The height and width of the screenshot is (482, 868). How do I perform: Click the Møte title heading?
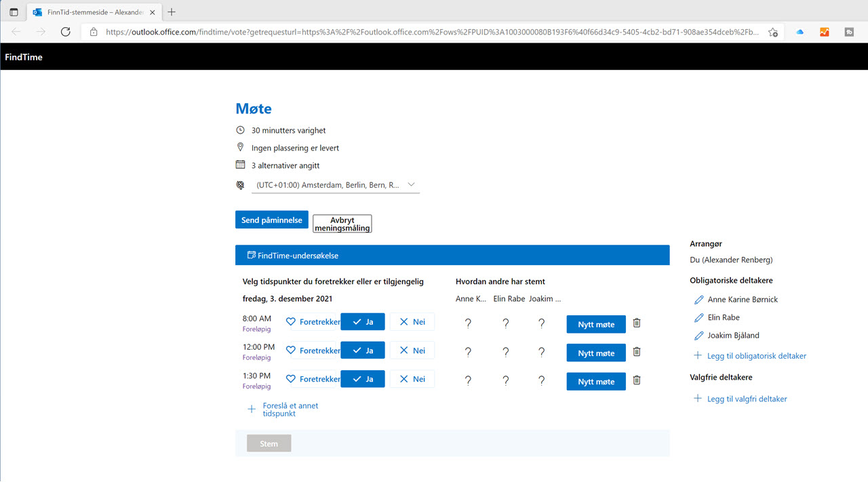(254, 108)
